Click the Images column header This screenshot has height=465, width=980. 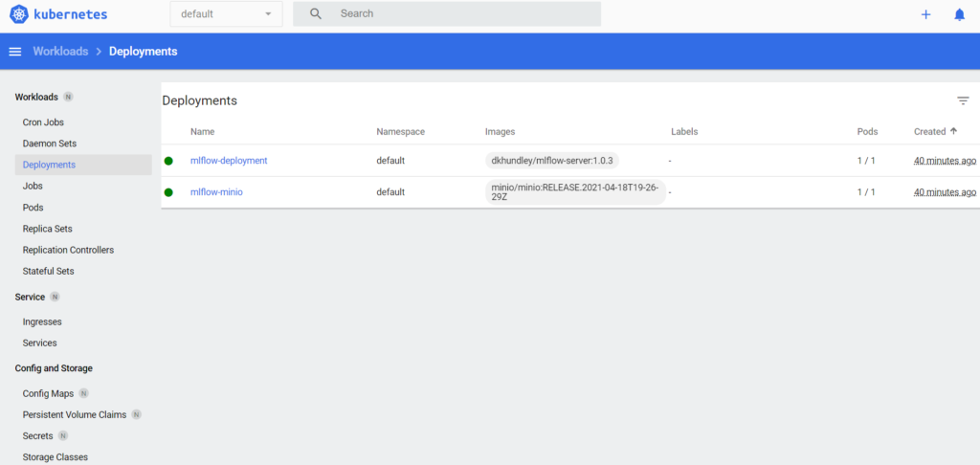tap(500, 132)
